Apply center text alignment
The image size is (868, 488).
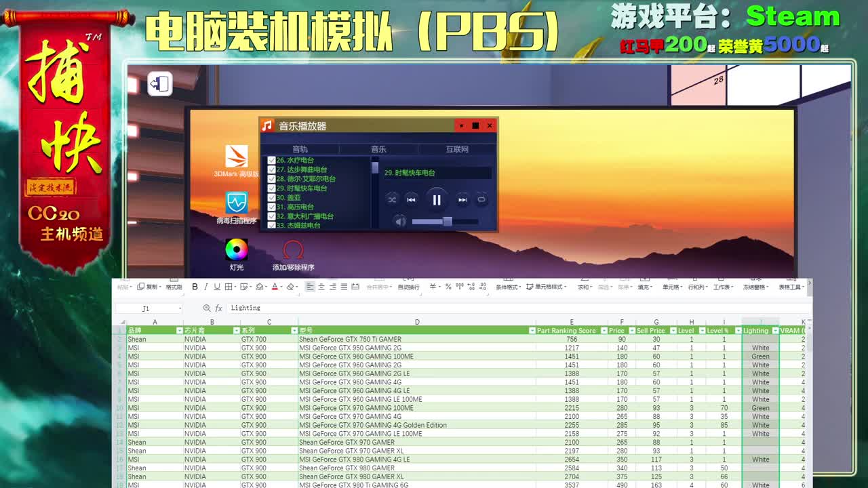(321, 287)
